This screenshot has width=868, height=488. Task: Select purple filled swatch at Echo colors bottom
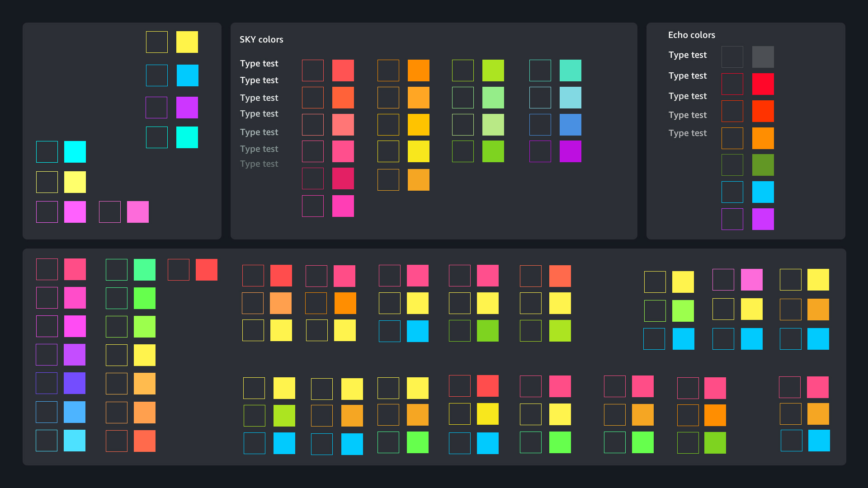[763, 219]
